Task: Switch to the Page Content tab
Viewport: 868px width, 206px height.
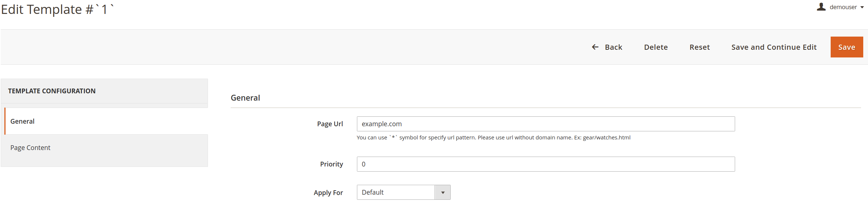Action: click(x=106, y=147)
